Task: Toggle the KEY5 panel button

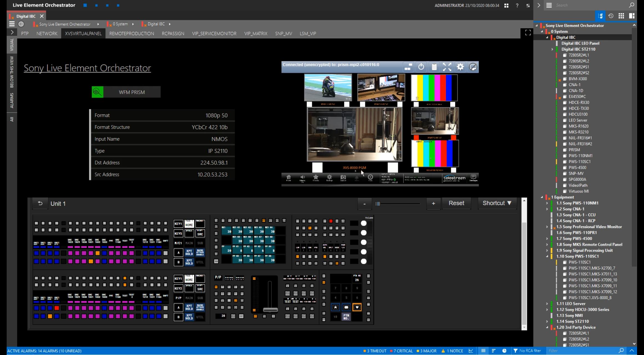Action: coord(178,234)
